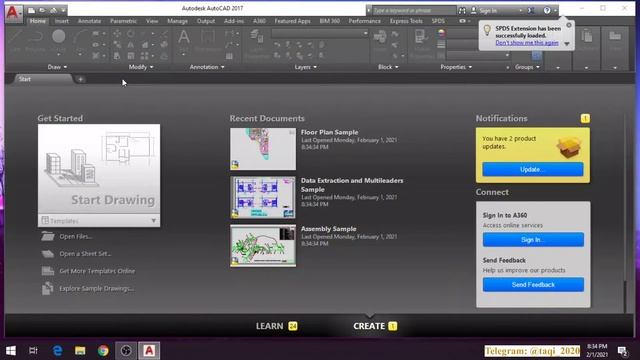640x360 pixels.
Task: Expand the Annotation panel
Action: point(207,67)
